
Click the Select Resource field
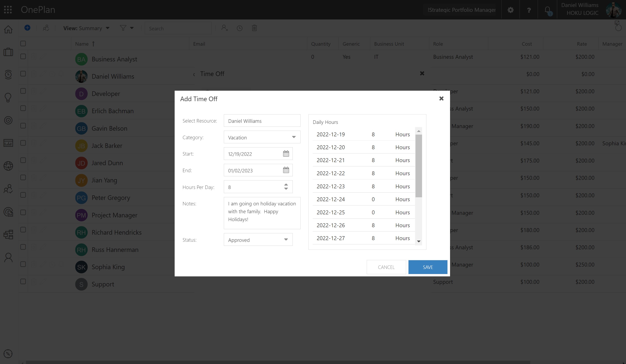coord(262,121)
